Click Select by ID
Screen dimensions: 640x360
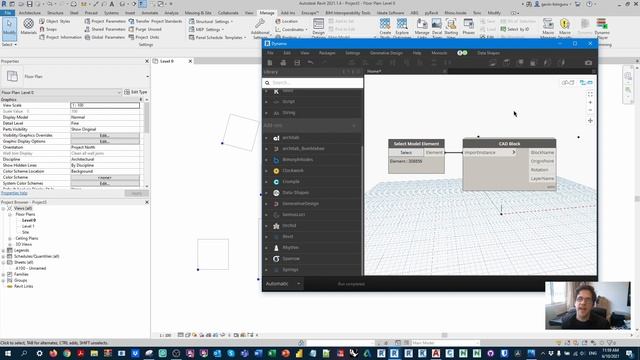pos(515,29)
